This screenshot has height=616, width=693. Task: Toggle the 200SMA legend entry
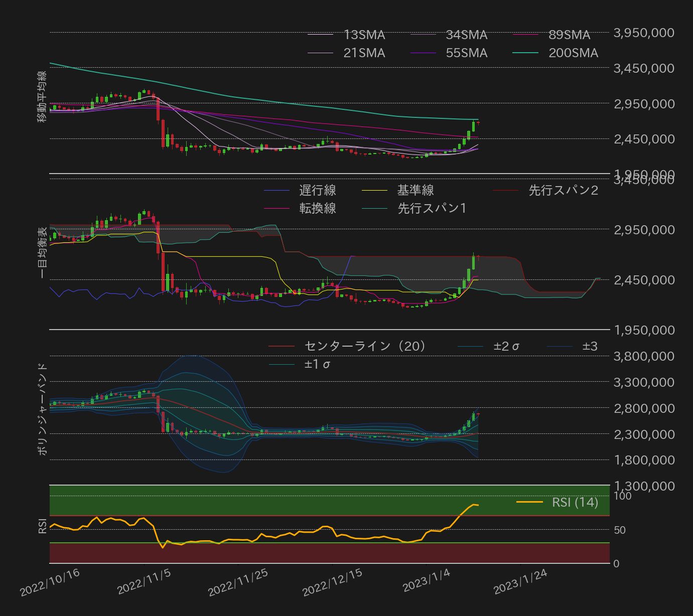(573, 53)
